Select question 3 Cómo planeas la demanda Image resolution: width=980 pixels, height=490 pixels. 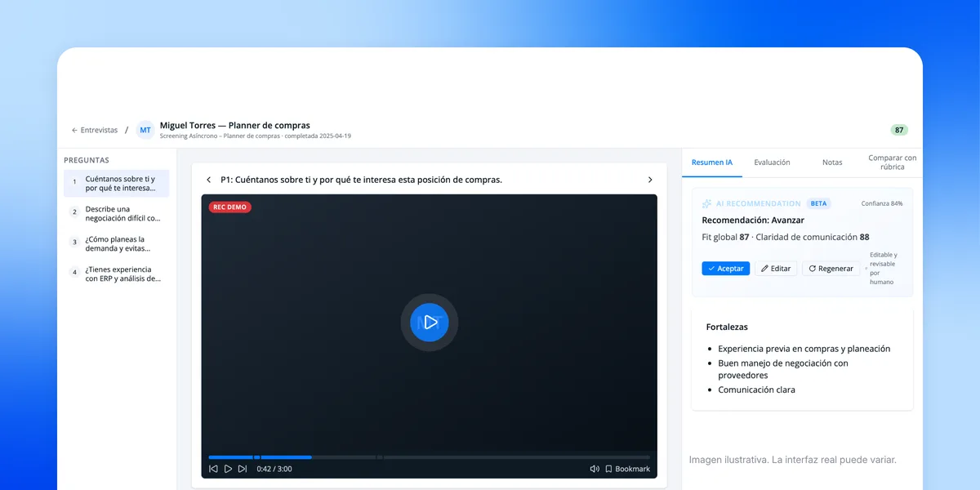tap(117, 244)
